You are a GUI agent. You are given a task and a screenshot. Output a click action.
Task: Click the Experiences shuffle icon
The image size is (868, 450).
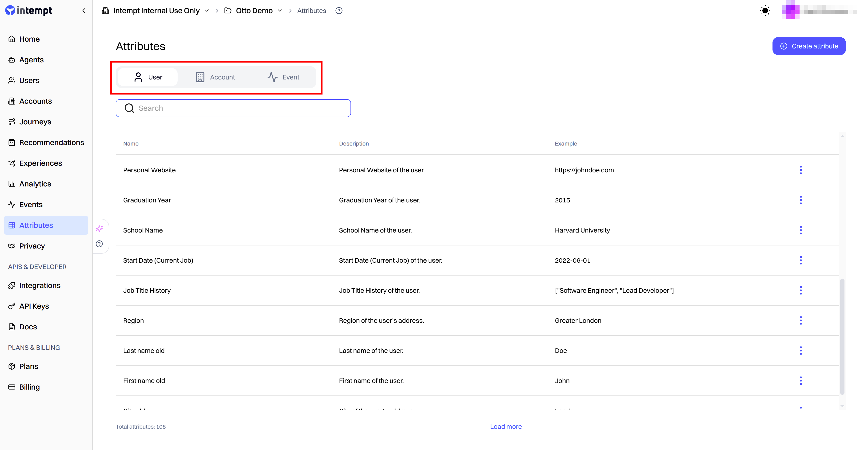click(x=12, y=163)
